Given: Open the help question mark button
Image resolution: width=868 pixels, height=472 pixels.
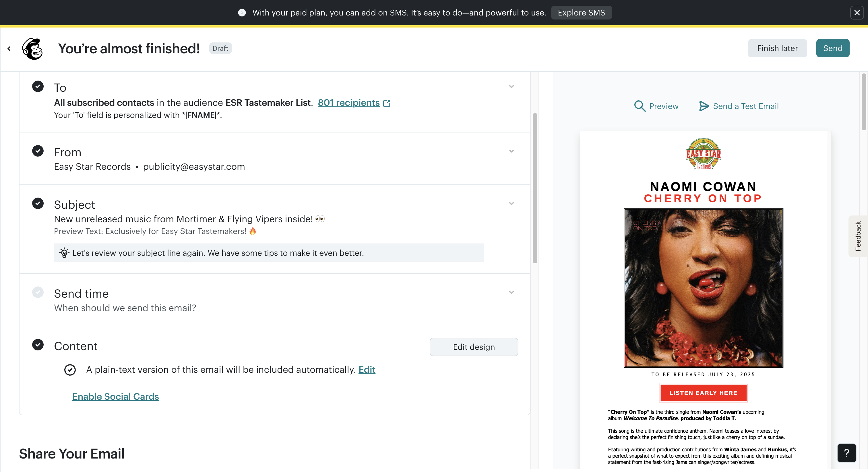Looking at the screenshot, I should 846,453.
